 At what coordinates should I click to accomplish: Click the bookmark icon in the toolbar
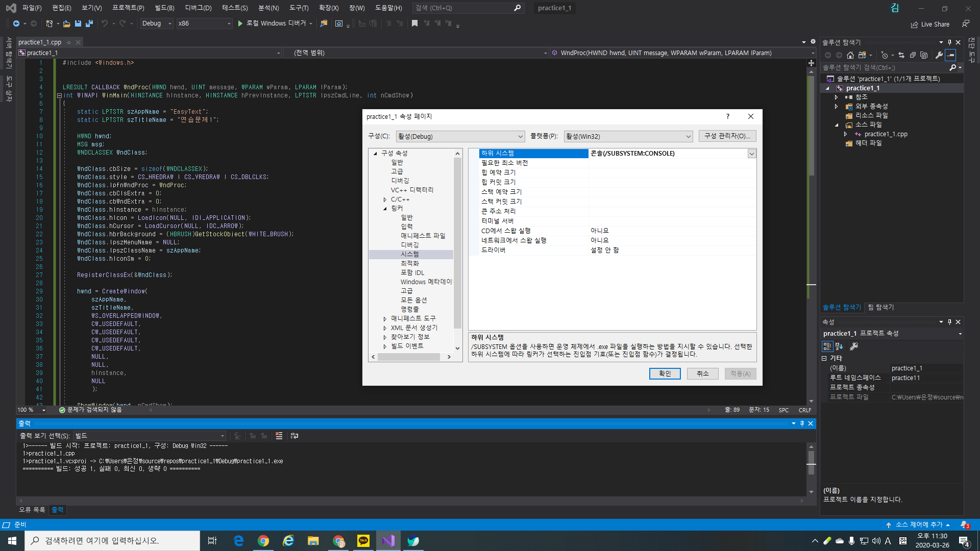coord(414,23)
